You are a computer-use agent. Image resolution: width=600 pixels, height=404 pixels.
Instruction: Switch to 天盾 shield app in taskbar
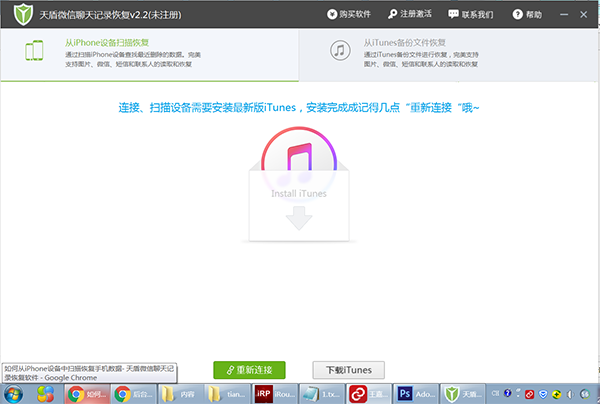coord(463,394)
